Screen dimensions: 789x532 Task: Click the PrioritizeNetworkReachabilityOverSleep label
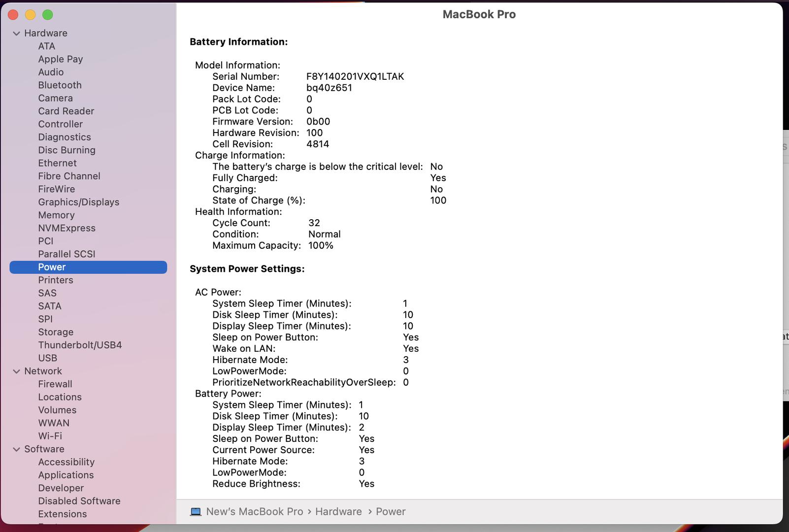click(304, 383)
